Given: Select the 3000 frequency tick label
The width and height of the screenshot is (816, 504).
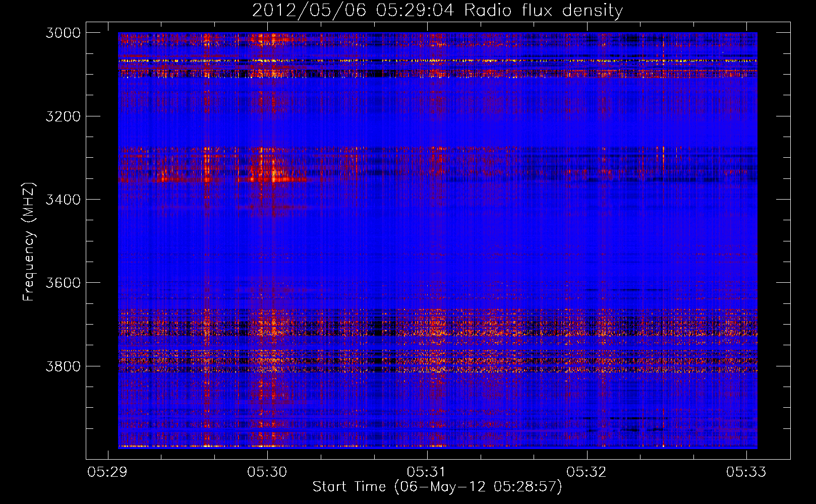Looking at the screenshot, I should (63, 33).
